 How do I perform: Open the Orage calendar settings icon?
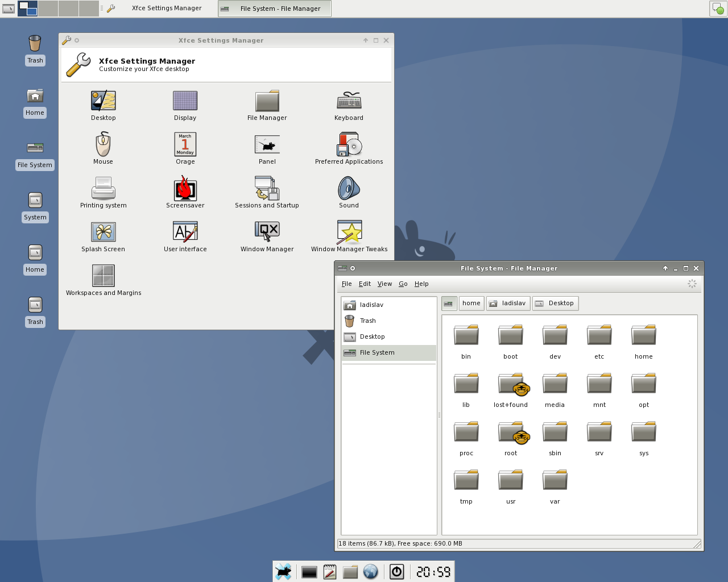(185, 149)
